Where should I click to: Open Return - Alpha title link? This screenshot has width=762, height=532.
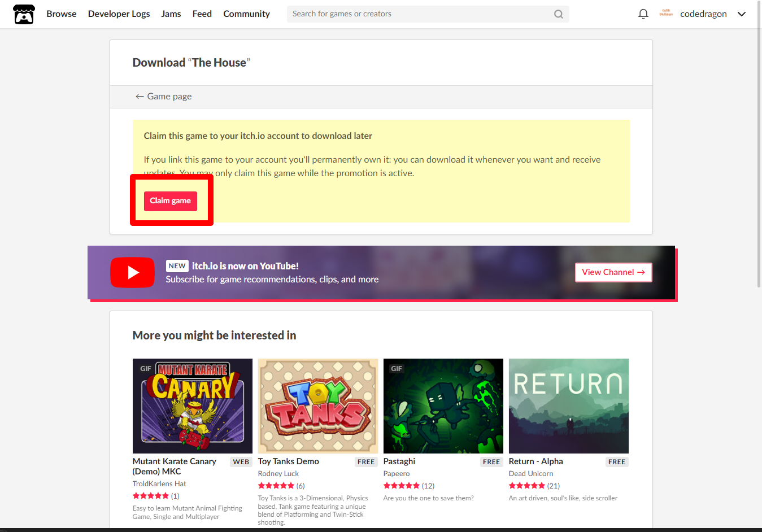click(x=536, y=461)
